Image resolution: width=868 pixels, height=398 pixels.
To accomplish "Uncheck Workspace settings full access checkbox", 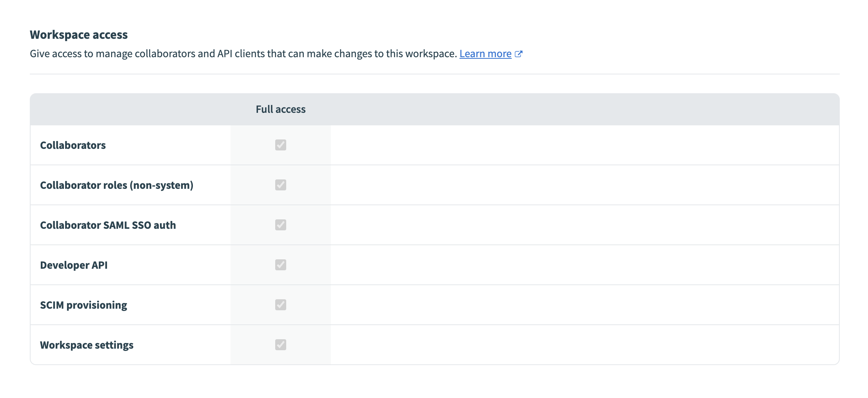I will pos(280,345).
